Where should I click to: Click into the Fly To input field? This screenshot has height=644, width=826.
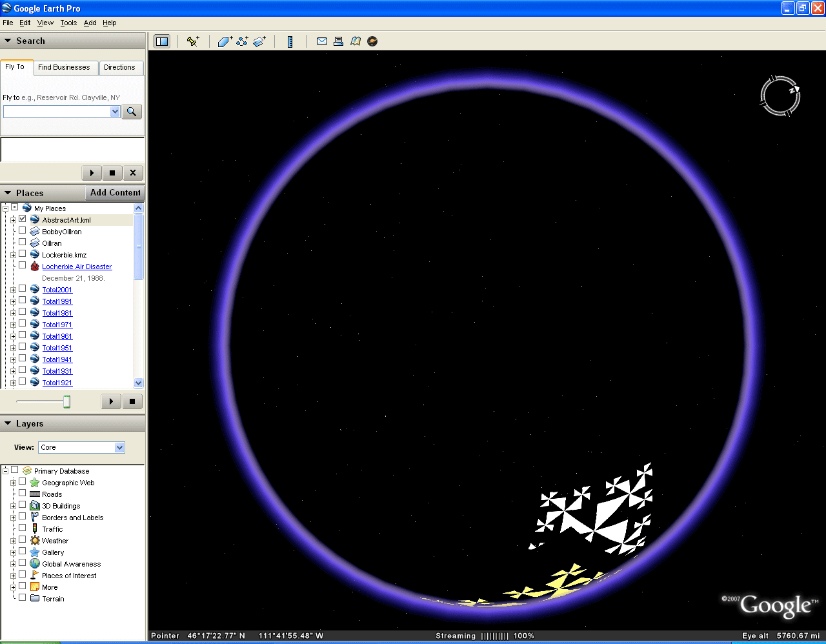pos(57,112)
